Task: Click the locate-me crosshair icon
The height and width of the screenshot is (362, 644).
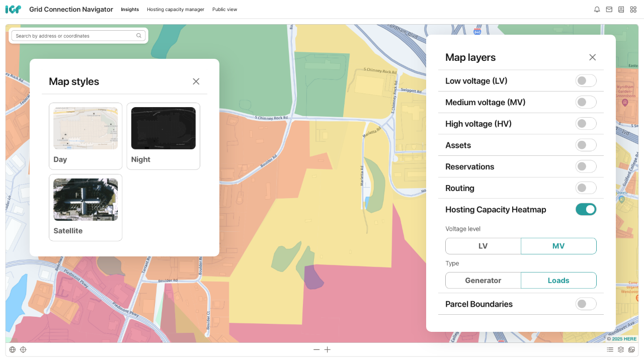Action: click(x=23, y=349)
